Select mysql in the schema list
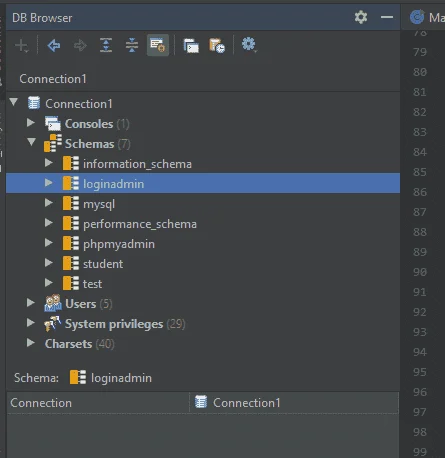Viewport: 445px width, 458px height. pos(99,204)
